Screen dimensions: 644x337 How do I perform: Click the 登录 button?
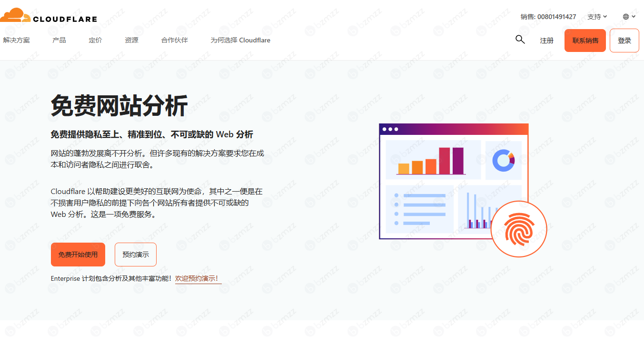point(624,41)
